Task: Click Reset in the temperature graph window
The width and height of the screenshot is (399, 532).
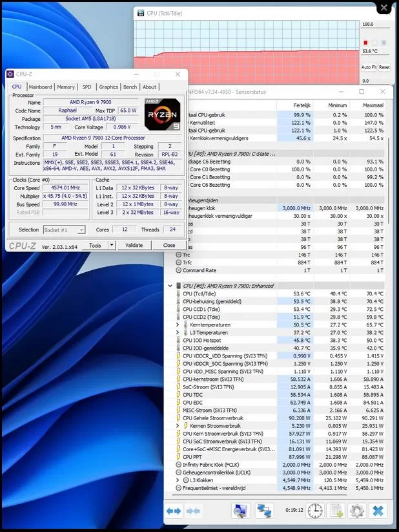Action: point(384,67)
